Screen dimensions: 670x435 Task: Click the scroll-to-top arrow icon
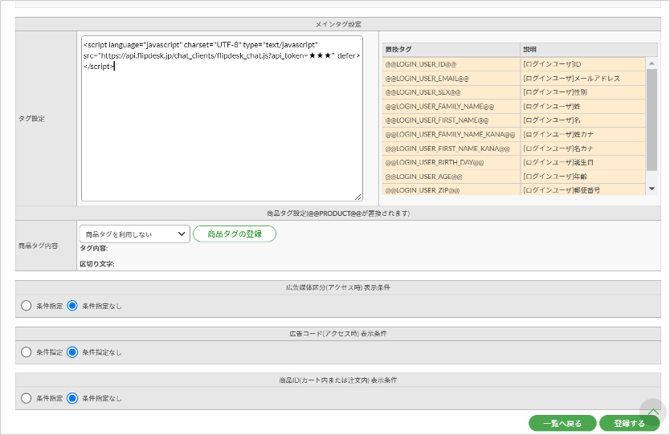652,411
